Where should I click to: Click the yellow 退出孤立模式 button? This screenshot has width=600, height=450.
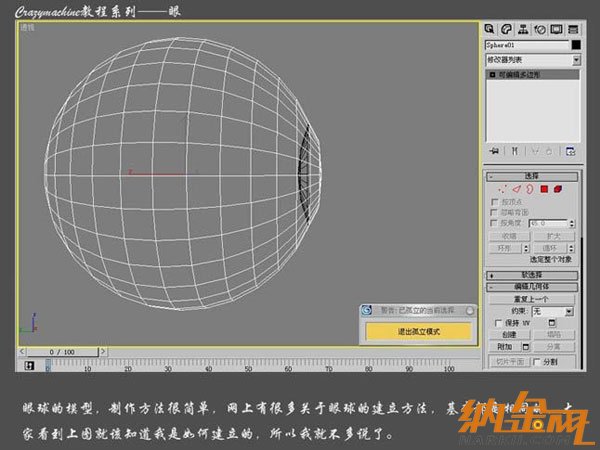point(417,330)
